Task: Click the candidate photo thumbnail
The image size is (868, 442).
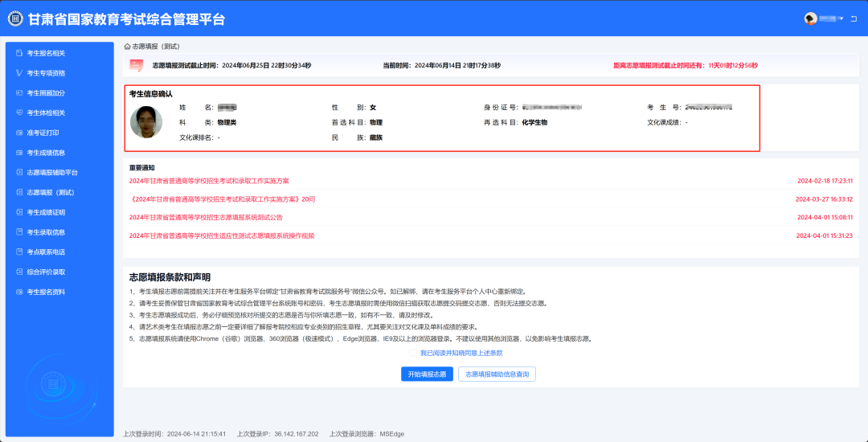Action: click(x=146, y=122)
